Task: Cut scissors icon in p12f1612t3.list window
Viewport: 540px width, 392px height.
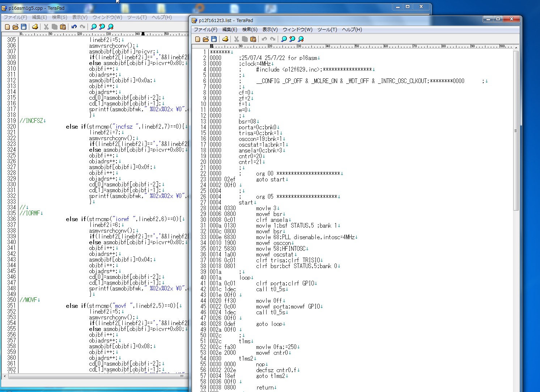Action: tap(237, 39)
